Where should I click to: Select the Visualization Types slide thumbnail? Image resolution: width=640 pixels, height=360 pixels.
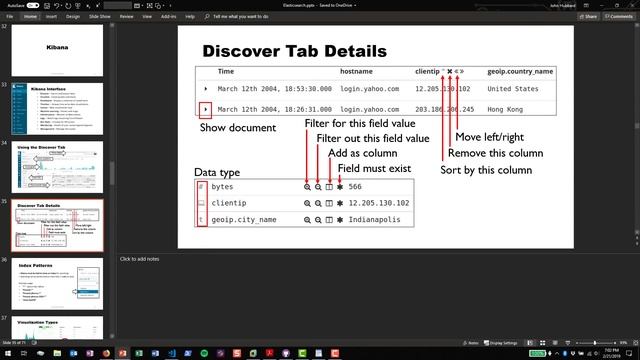coord(57,328)
